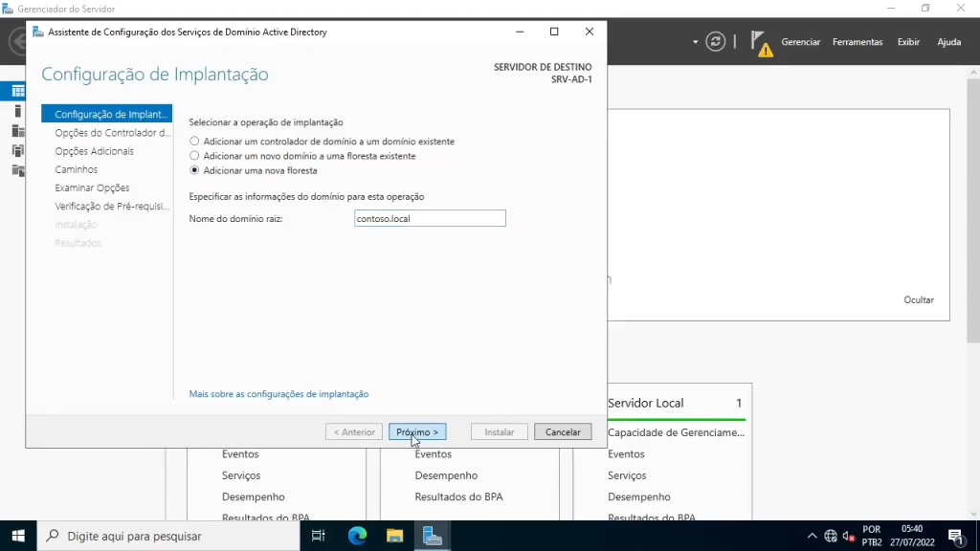
Task: Open 'Desempenho' in the middle tile
Action: (x=446, y=475)
